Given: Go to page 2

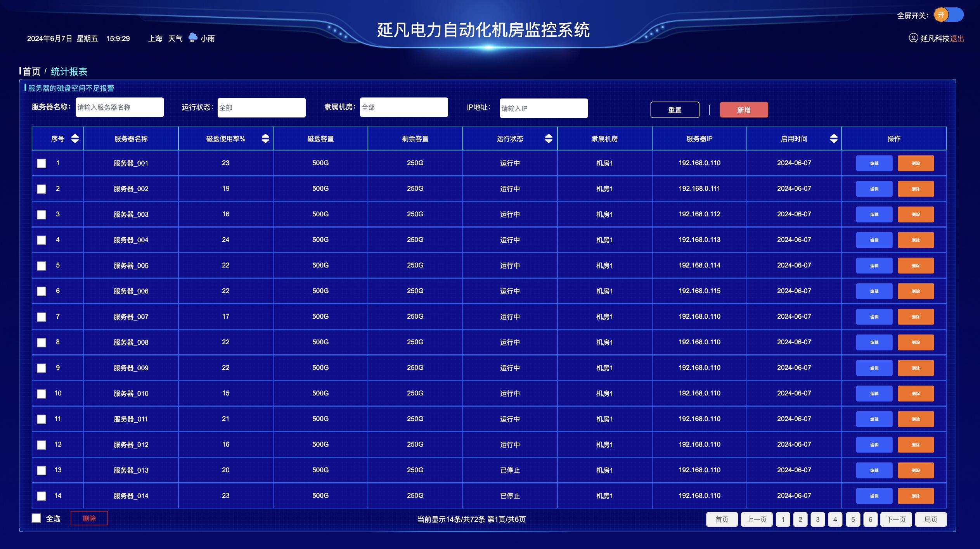Looking at the screenshot, I should (x=800, y=520).
